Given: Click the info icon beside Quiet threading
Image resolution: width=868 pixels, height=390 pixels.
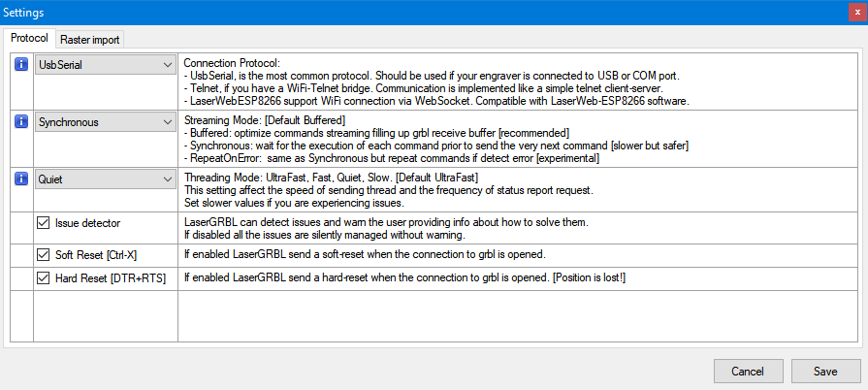Looking at the screenshot, I should click(x=21, y=179).
